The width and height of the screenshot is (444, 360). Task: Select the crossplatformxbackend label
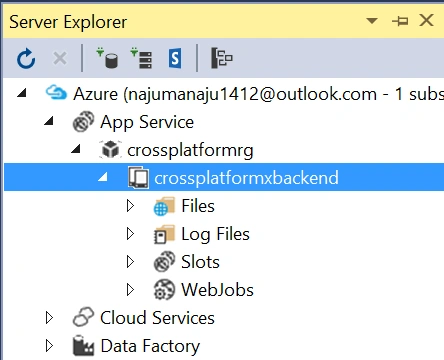(246, 178)
